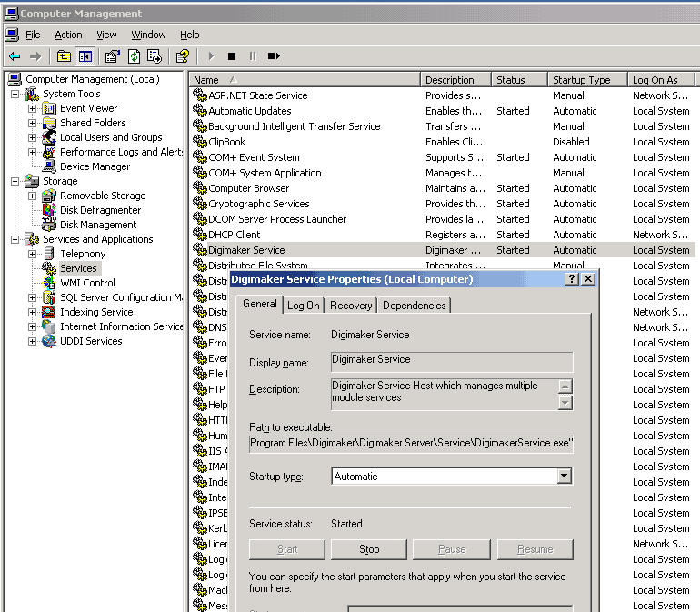700x612 pixels.
Task: Click the Refresh toolbar icon
Action: pyautogui.click(x=134, y=56)
